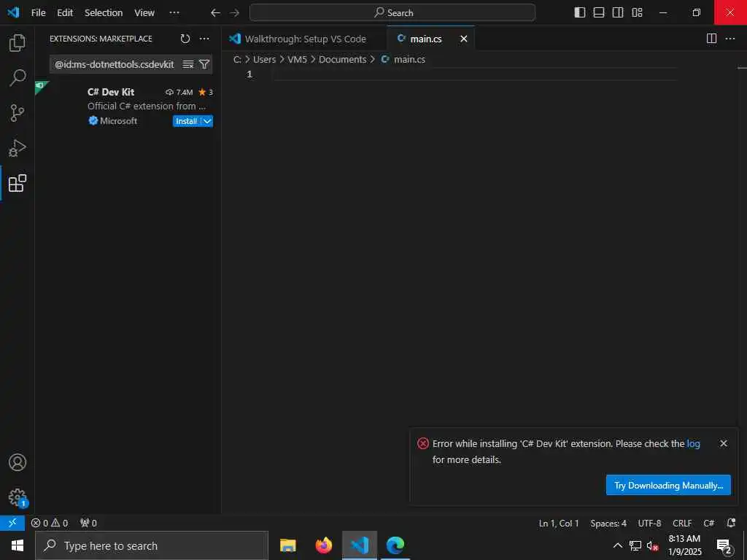The width and height of the screenshot is (747, 560).
Task: Install the C# Dev Kit extension
Action: click(186, 121)
